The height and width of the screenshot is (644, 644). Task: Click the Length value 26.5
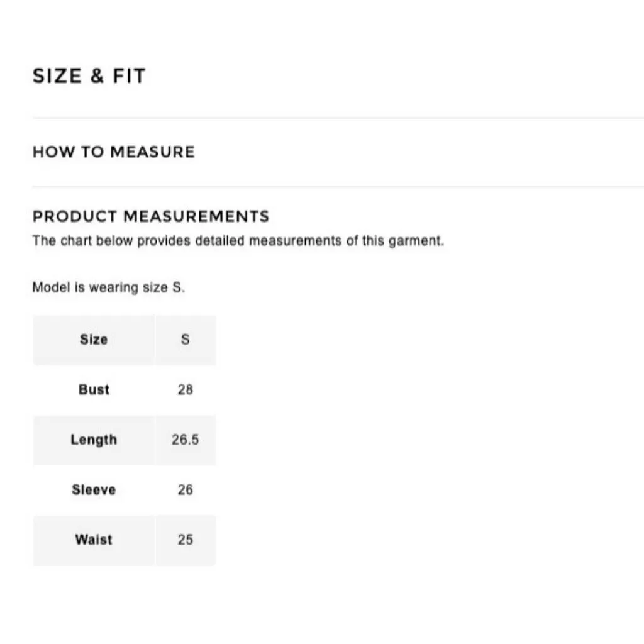(186, 440)
